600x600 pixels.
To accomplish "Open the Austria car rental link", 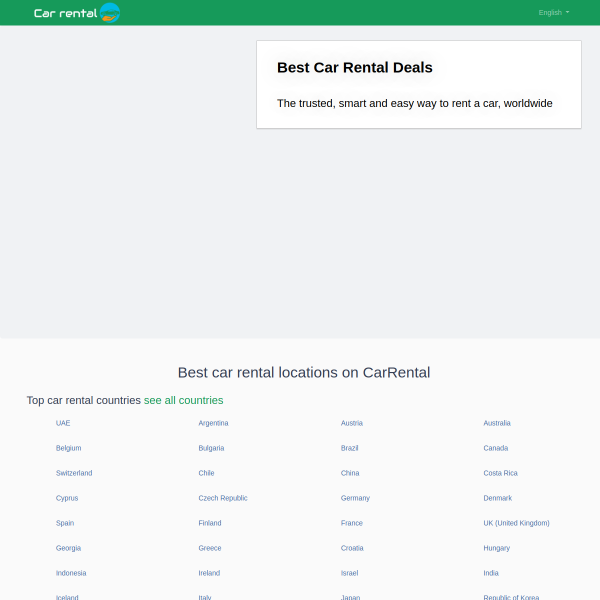I will (x=352, y=423).
